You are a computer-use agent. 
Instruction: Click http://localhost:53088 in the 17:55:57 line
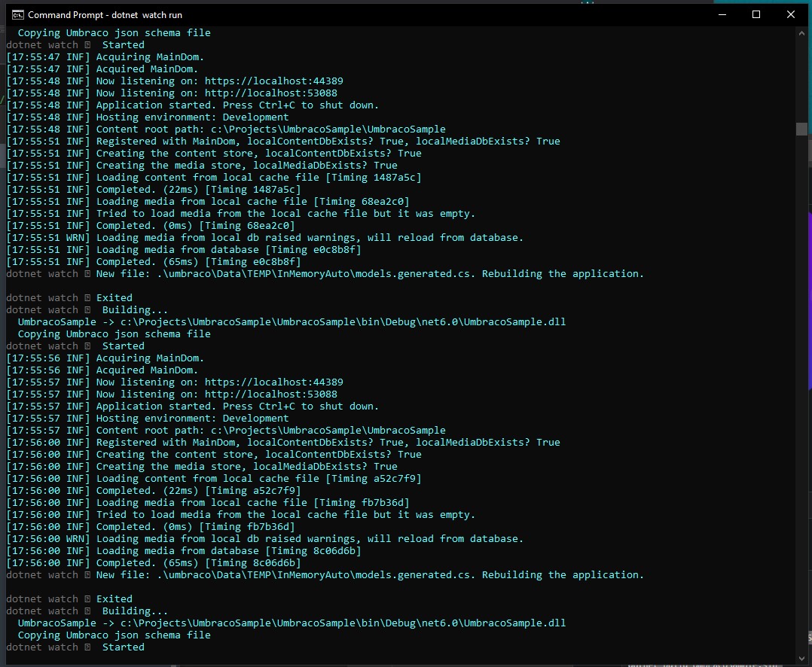[271, 394]
